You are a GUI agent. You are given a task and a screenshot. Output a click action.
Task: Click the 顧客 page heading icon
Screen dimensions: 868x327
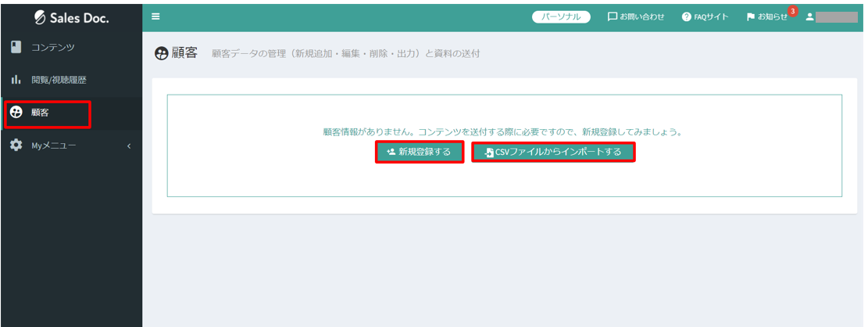162,54
